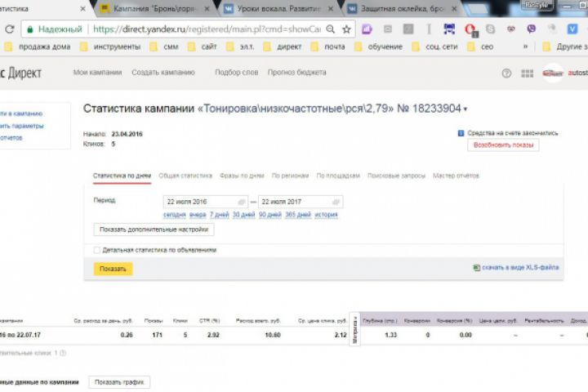Image resolution: width=588 pixels, height=392 pixels.
Task: Click 'Показать график' button
Action: click(x=119, y=382)
